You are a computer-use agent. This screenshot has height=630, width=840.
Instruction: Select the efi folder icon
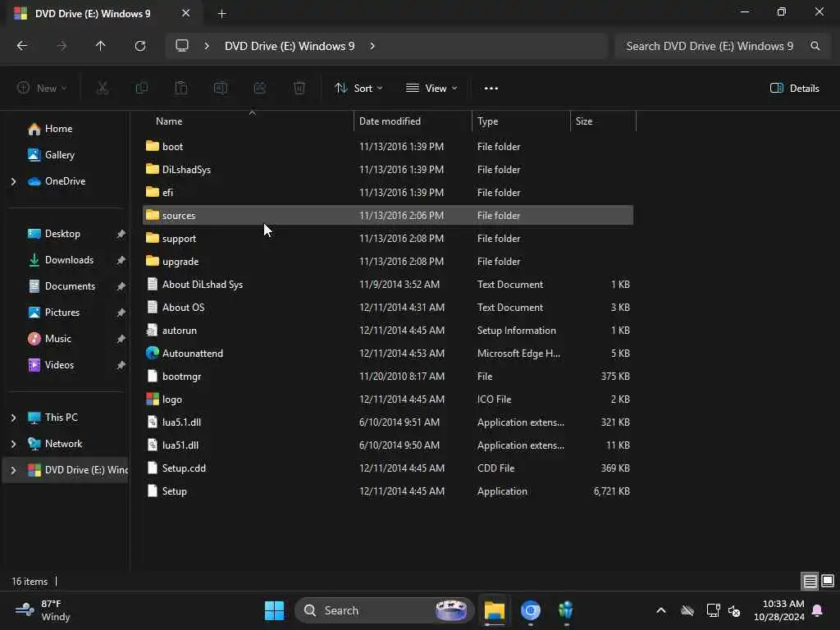(x=153, y=192)
